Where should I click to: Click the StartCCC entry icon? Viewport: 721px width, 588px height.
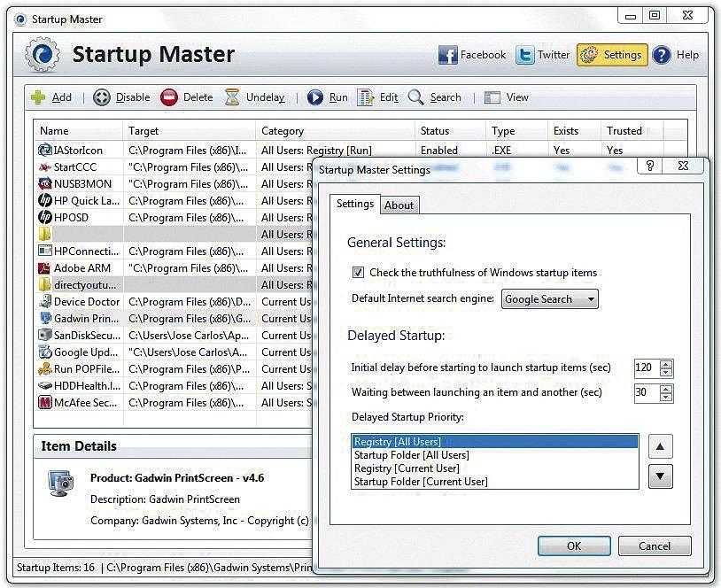pos(44,166)
